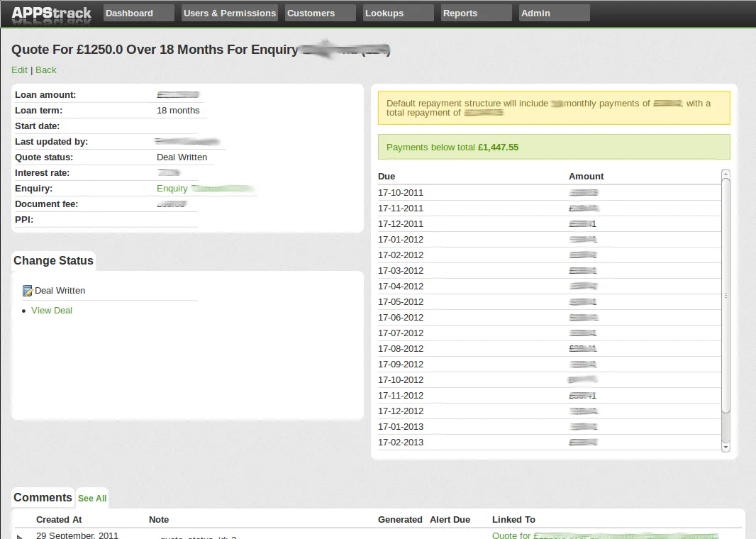Viewport: 756px width, 539px height.
Task: Click the Edit link
Action: (19, 70)
